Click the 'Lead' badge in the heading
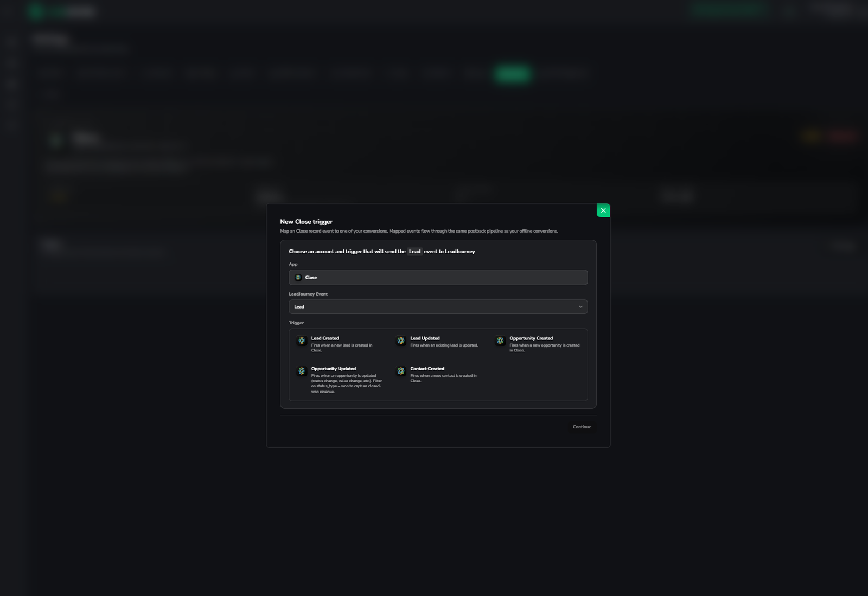This screenshot has width=868, height=596. 414,251
